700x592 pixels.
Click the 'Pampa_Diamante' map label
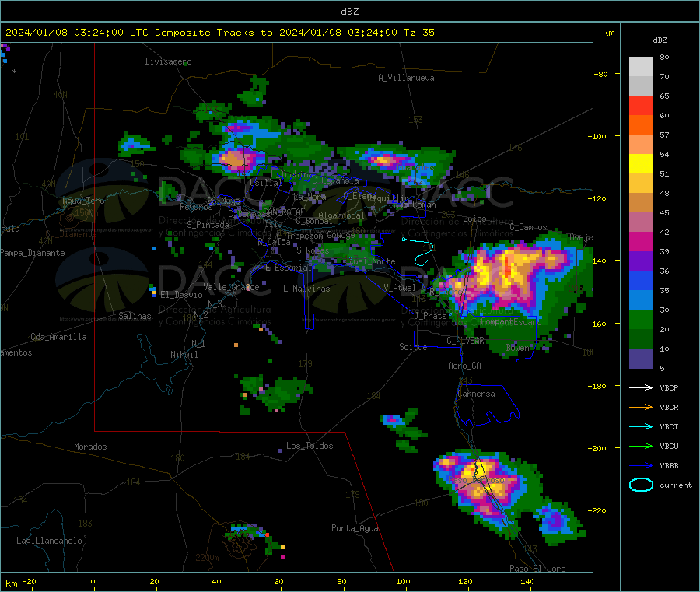(x=33, y=253)
